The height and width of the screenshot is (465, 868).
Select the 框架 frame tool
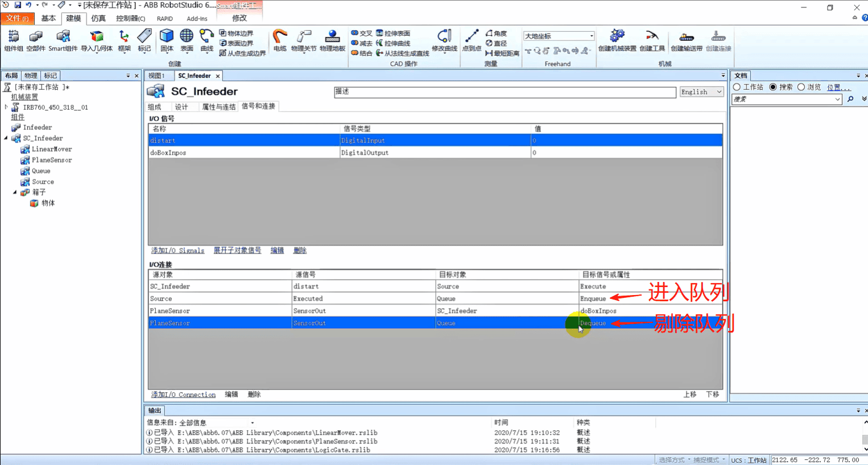click(124, 41)
